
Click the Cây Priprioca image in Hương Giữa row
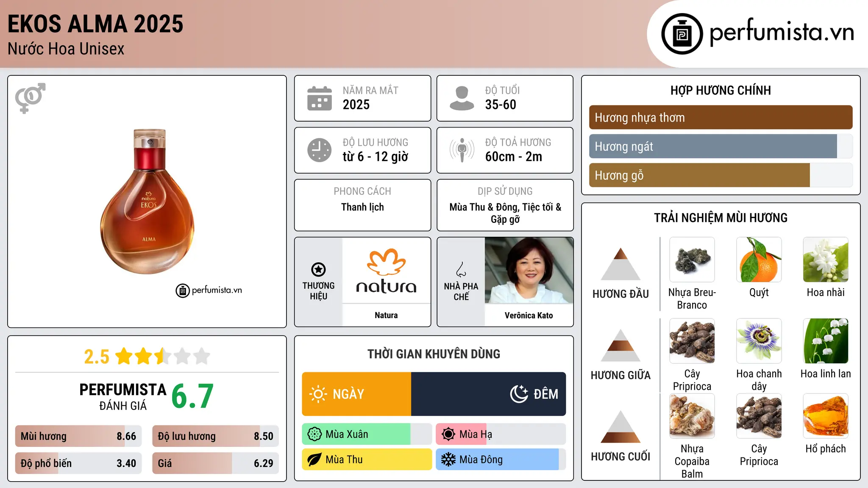point(692,341)
